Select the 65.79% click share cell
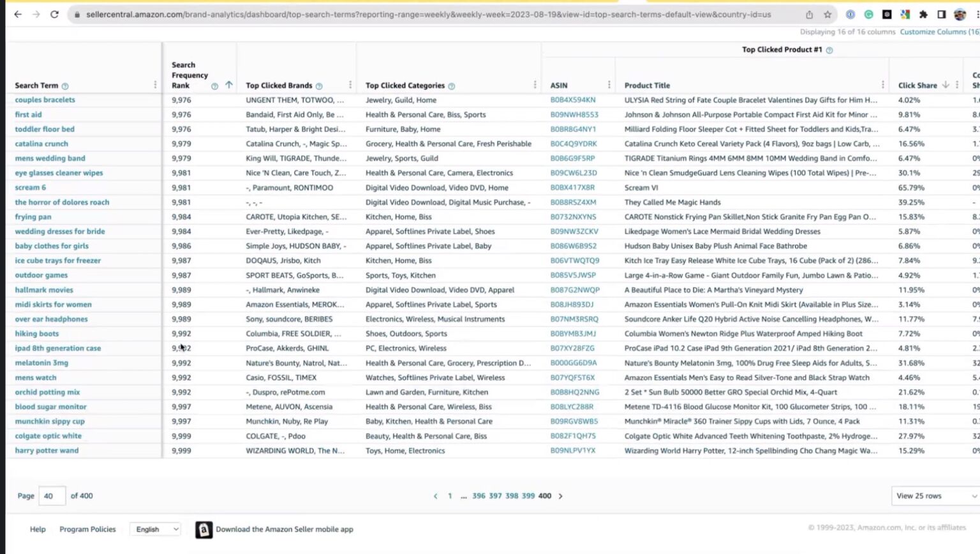This screenshot has height=554, width=980. click(911, 188)
